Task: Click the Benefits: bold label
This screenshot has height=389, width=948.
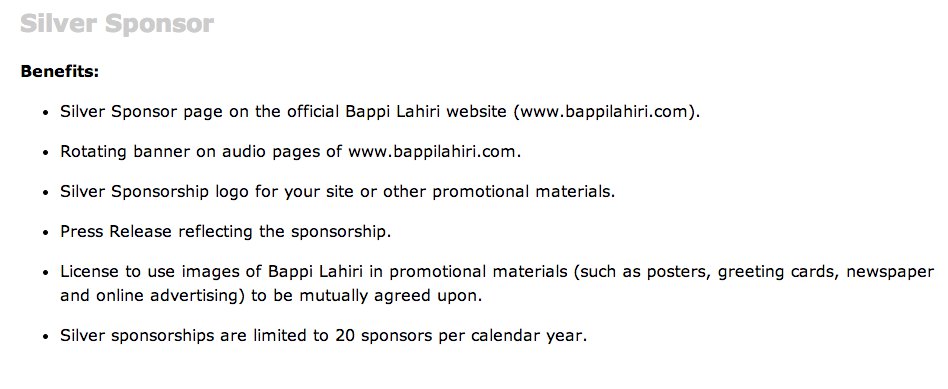Action: [59, 72]
